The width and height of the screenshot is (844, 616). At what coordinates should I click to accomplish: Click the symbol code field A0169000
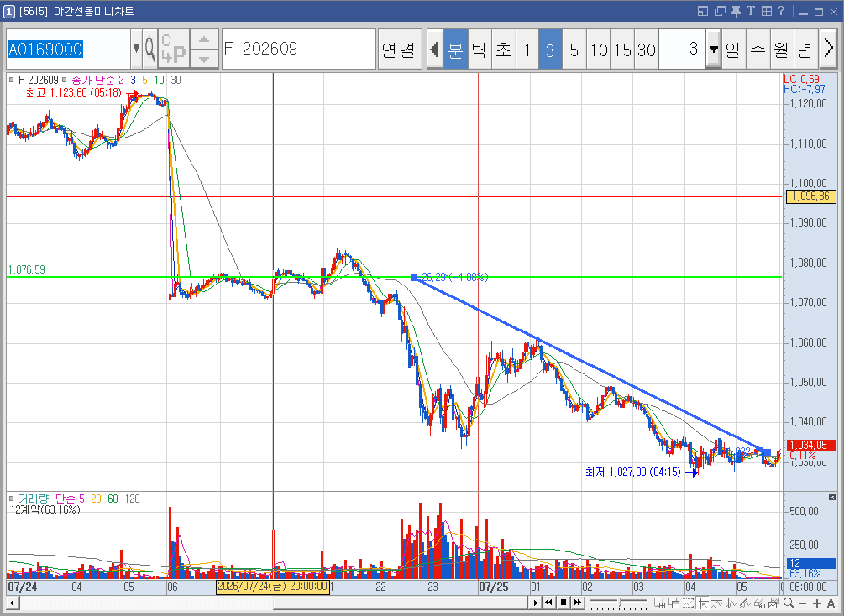(x=68, y=49)
